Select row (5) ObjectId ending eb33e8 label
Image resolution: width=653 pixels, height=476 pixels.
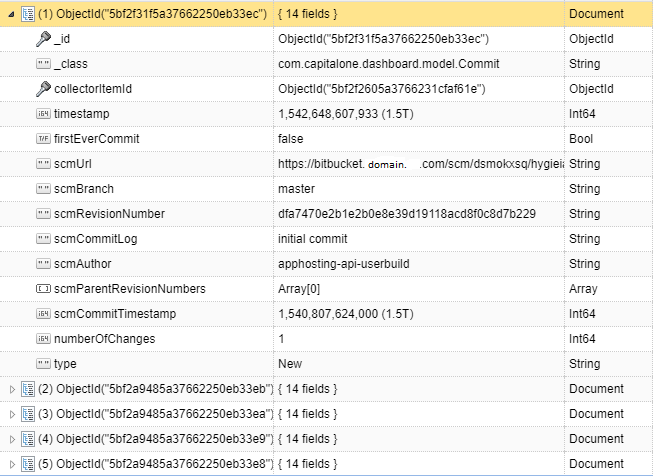[155, 464]
